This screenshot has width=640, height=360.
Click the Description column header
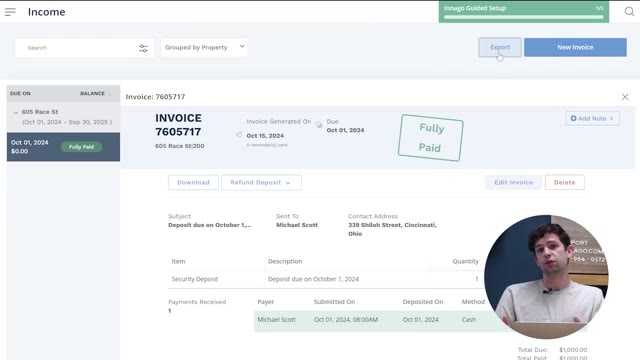point(285,261)
